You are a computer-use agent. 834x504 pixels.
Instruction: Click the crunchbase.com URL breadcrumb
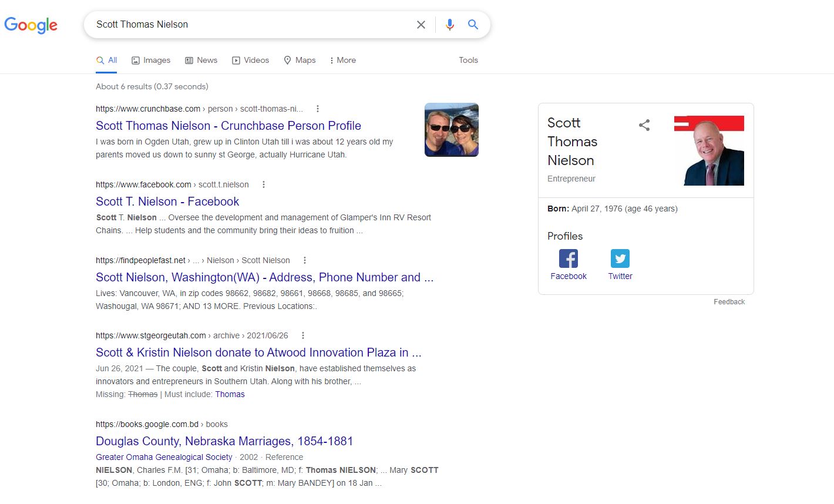pyautogui.click(x=200, y=109)
